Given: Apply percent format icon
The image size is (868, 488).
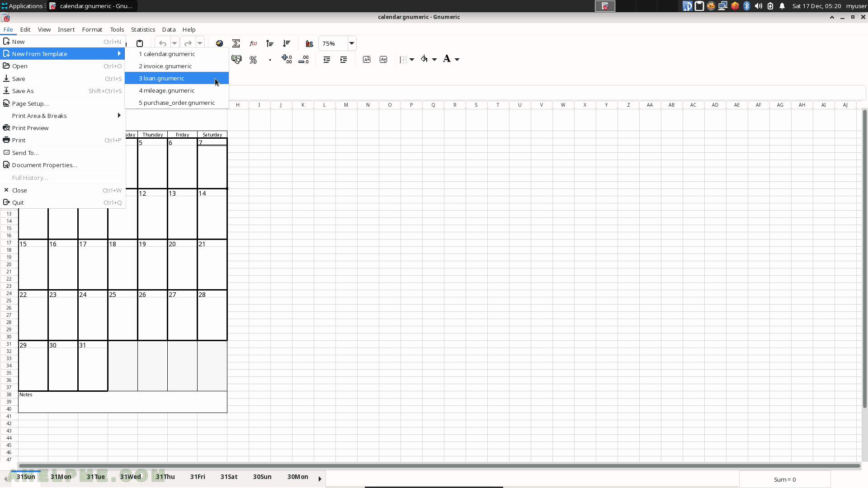Looking at the screenshot, I should coord(253,59).
